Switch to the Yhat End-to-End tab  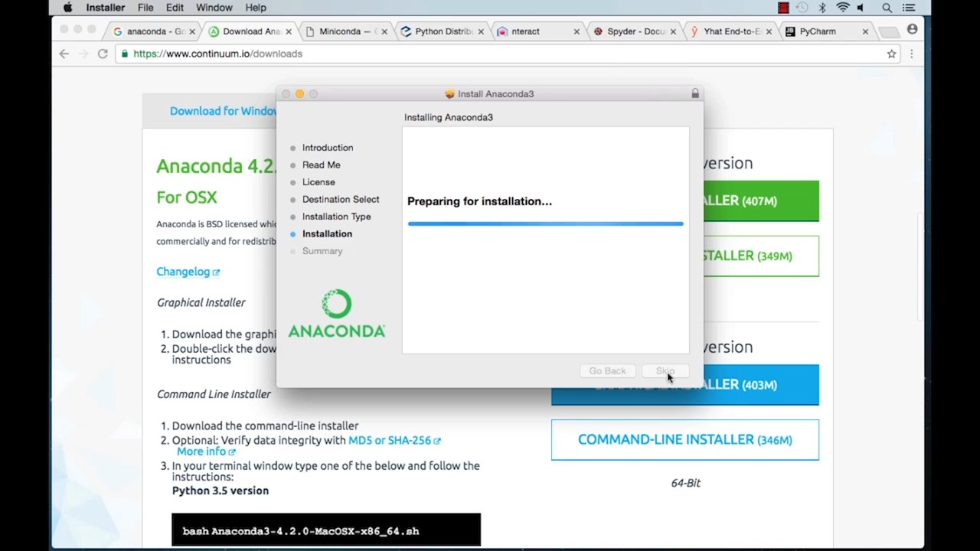733,31
